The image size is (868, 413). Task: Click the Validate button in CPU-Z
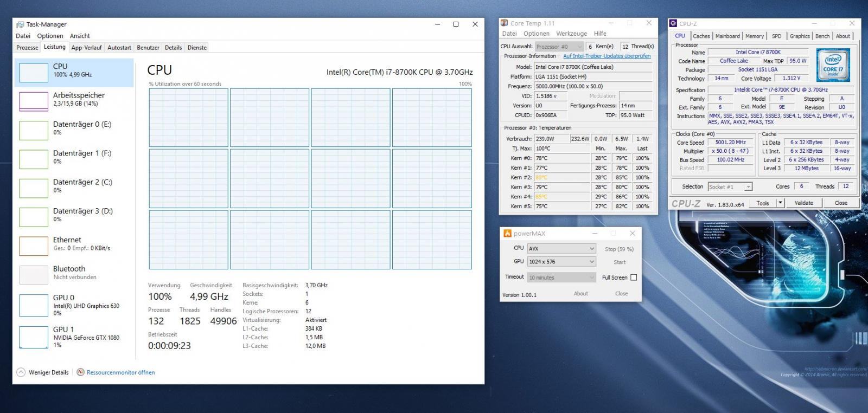click(x=804, y=203)
